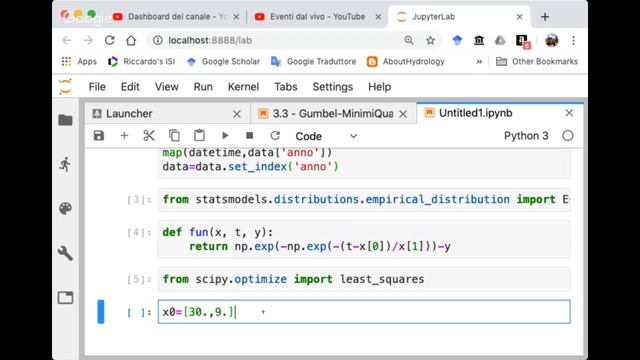Run the selected cell

coord(225,136)
